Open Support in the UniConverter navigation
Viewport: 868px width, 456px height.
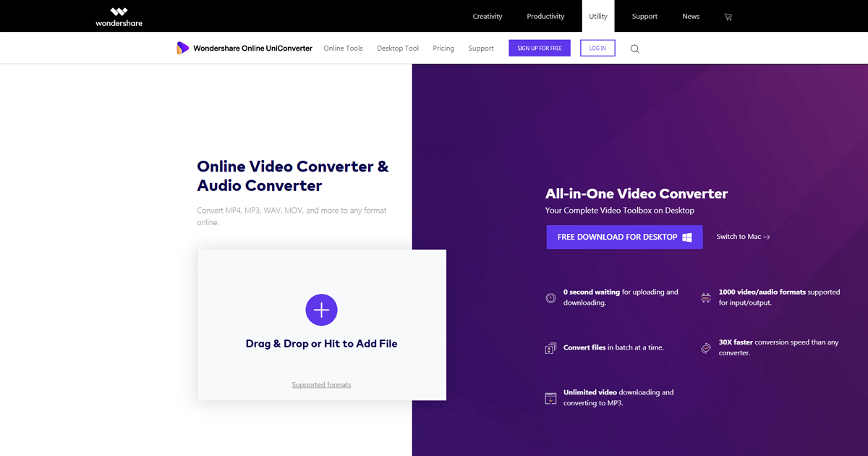pyautogui.click(x=481, y=48)
